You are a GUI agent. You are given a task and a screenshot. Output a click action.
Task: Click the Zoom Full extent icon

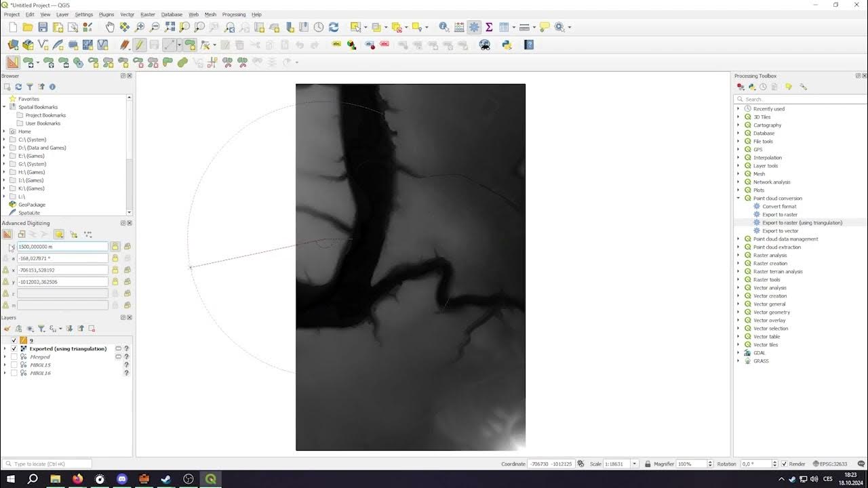coord(170,27)
